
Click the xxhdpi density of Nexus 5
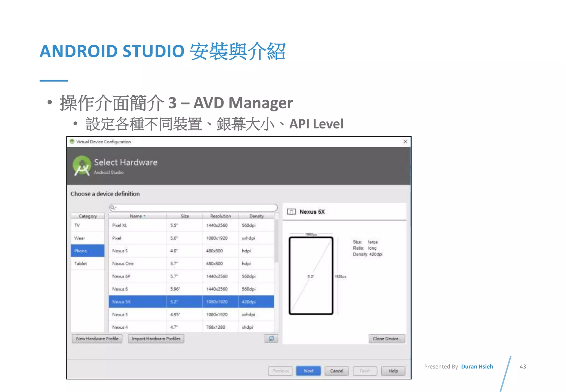[x=248, y=314]
